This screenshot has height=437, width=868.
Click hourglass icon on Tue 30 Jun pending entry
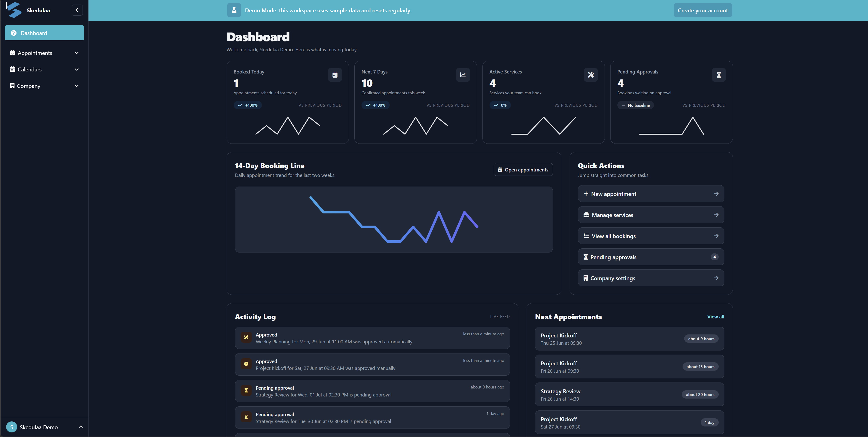(246, 417)
